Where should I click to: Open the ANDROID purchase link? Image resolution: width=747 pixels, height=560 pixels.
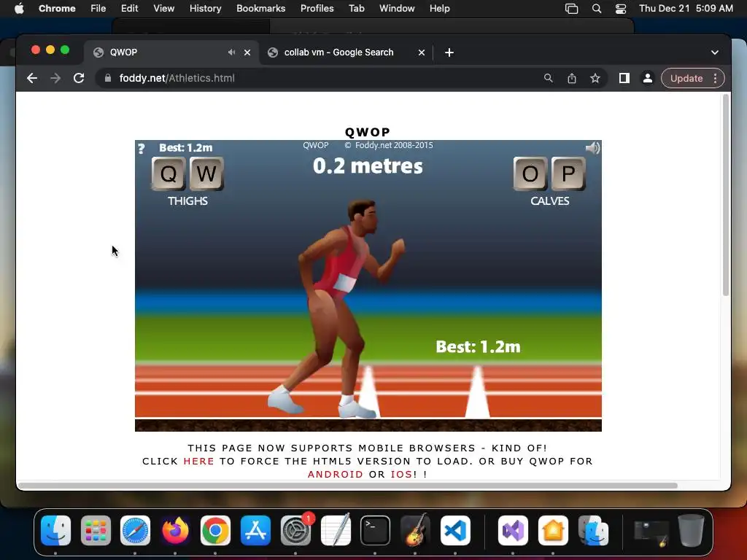(336, 474)
